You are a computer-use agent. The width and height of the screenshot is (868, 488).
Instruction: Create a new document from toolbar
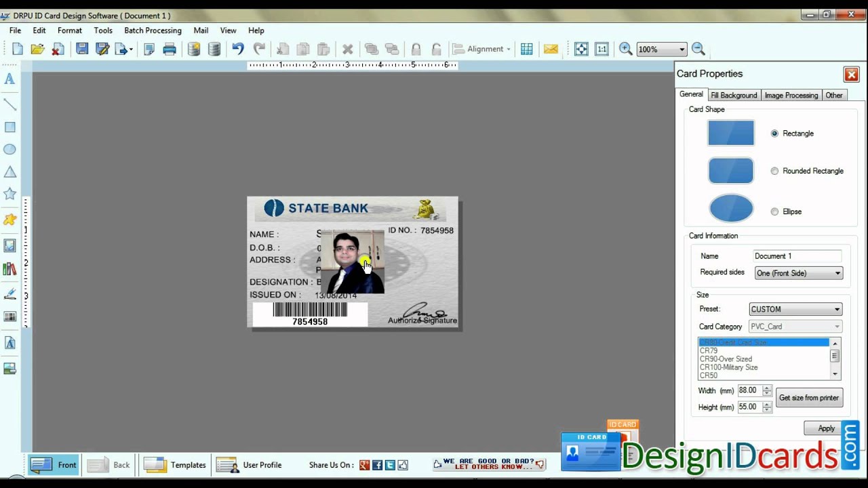[x=18, y=49]
